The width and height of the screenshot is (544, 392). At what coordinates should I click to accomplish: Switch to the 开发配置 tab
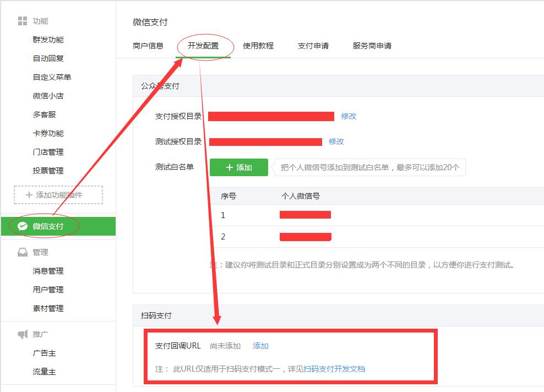tap(203, 46)
